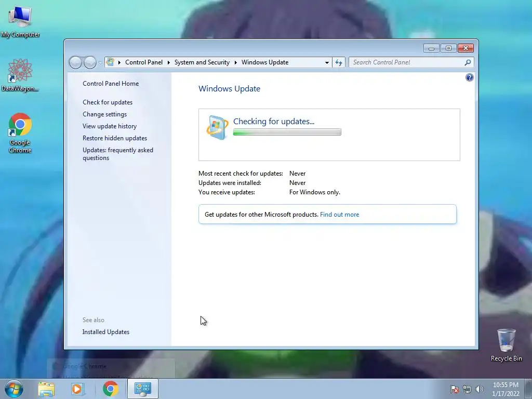Open Change settings
532x399 pixels.
[x=104, y=114]
